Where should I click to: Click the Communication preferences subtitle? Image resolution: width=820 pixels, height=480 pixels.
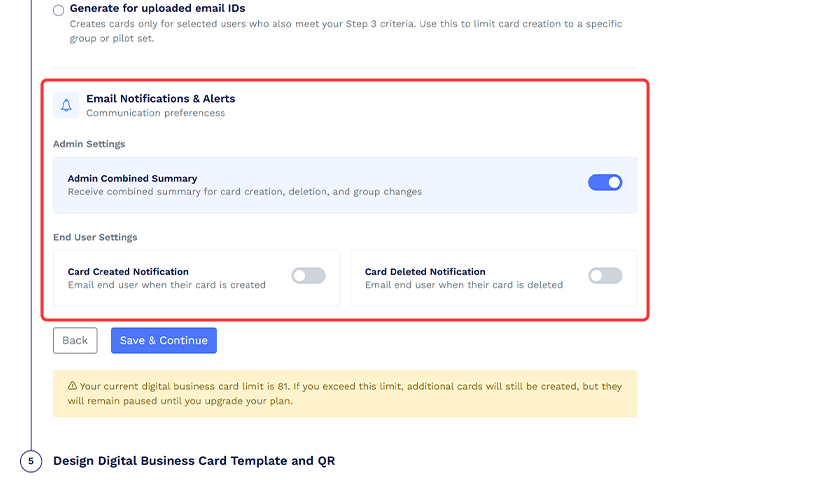tap(155, 113)
